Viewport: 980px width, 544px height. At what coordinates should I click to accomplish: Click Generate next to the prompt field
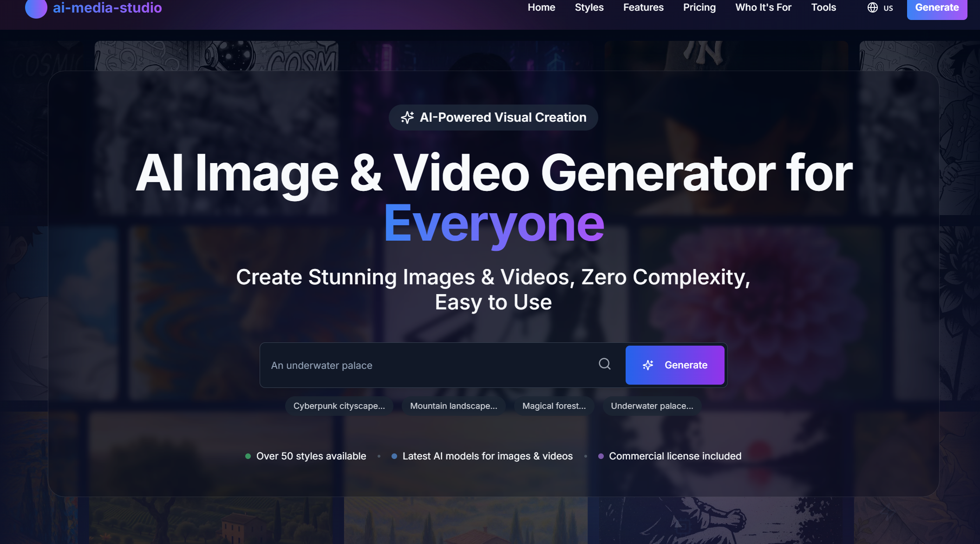point(674,365)
